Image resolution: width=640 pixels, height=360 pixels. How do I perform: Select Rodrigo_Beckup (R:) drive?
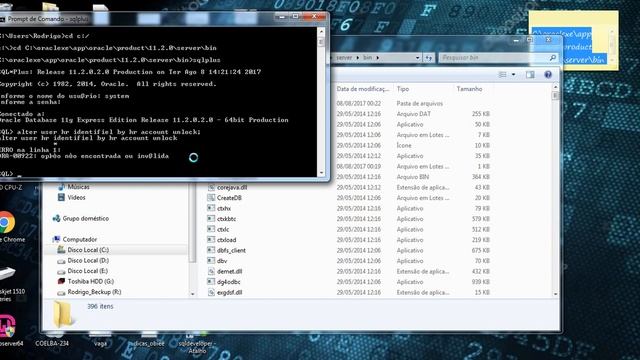[94, 292]
